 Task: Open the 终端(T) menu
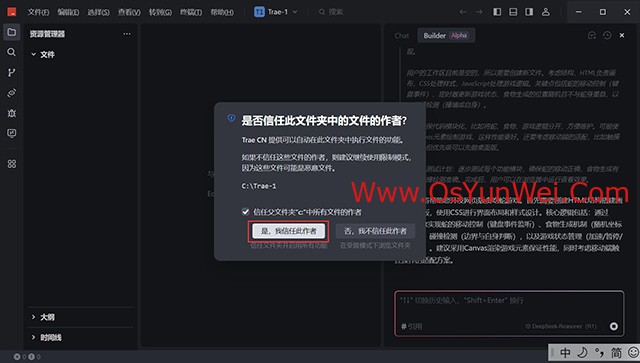click(191, 12)
